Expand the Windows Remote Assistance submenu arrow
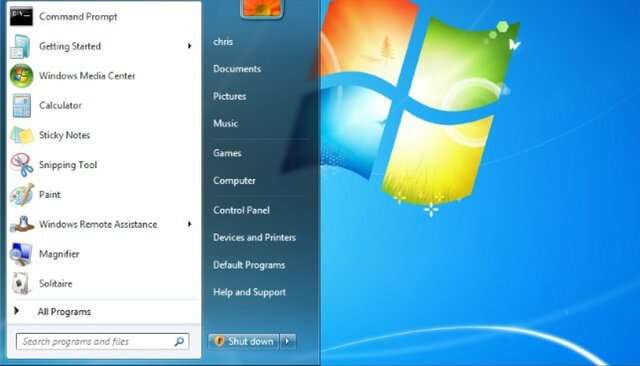The image size is (640, 366). [189, 224]
